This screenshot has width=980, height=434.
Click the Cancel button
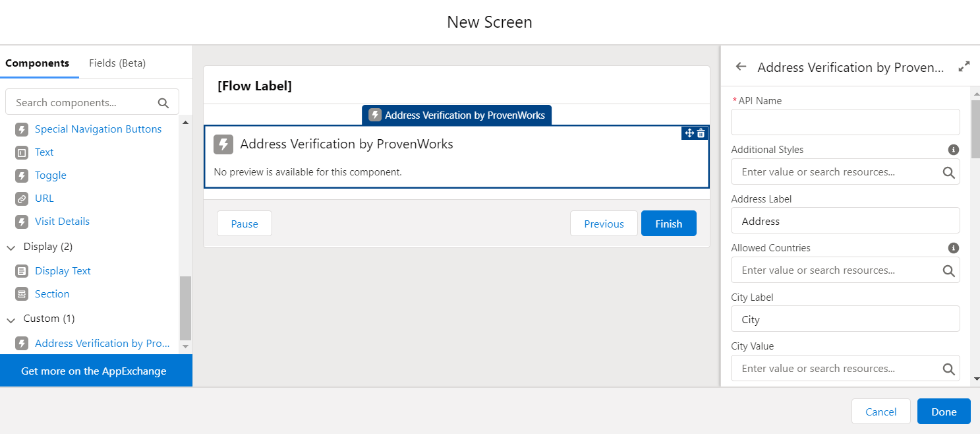click(x=880, y=412)
